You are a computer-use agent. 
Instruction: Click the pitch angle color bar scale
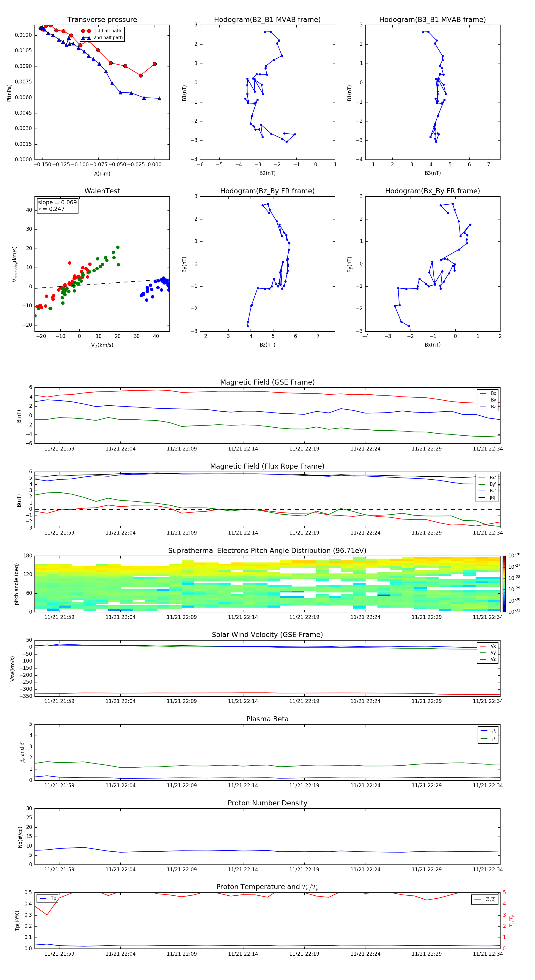tap(504, 584)
